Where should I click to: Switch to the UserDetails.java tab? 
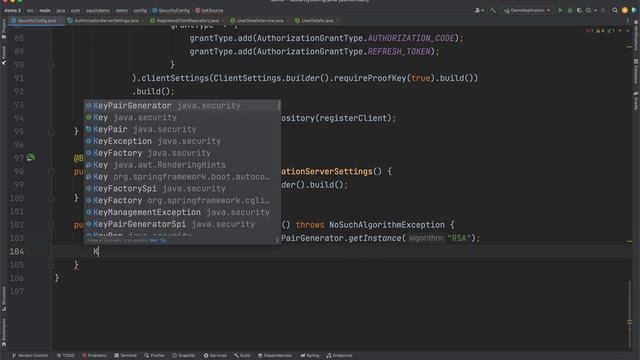316,20
